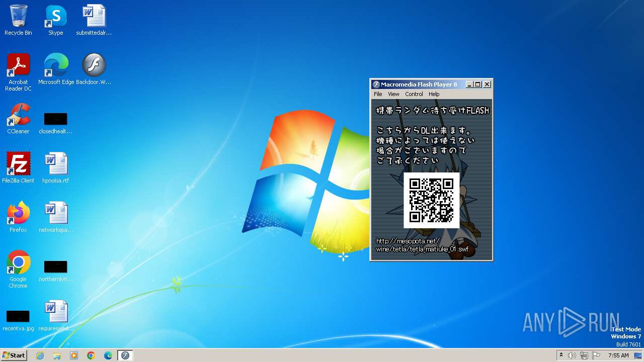Select the submittedalr Word document icon
The image size is (644, 362).
pyautogui.click(x=94, y=20)
